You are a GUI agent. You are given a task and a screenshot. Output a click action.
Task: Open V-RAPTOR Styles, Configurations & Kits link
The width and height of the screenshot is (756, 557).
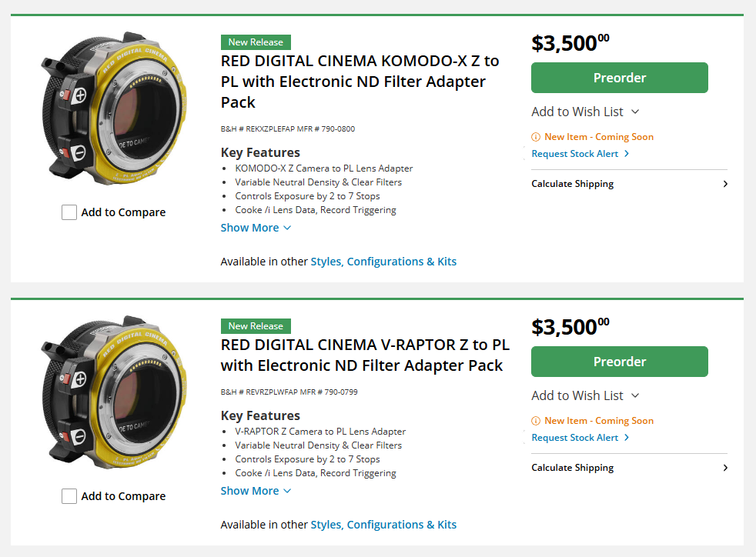point(383,525)
